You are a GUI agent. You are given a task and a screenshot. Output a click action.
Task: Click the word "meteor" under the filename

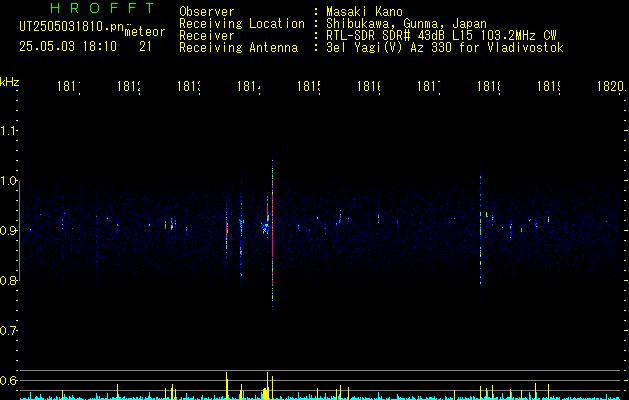pyautogui.click(x=145, y=32)
